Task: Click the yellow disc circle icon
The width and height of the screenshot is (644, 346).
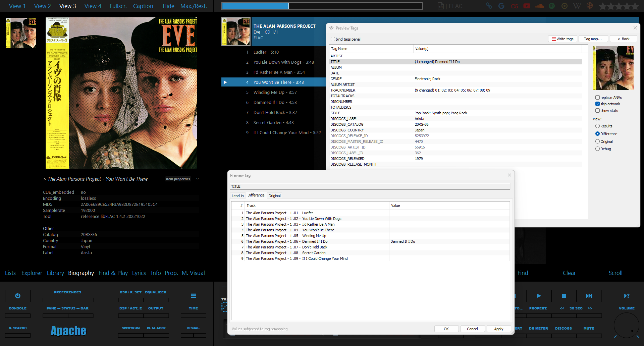Action: [x=565, y=6]
